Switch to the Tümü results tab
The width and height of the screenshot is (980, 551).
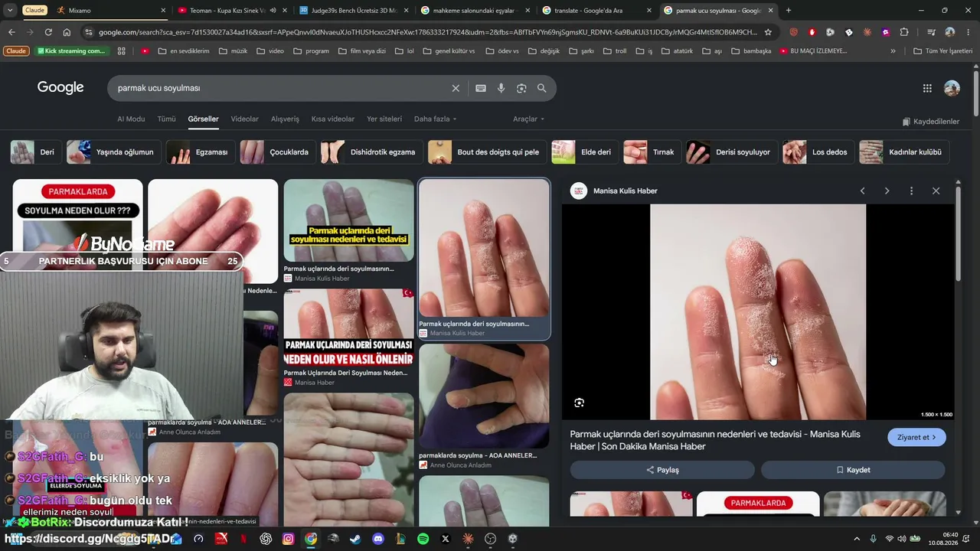(x=166, y=119)
